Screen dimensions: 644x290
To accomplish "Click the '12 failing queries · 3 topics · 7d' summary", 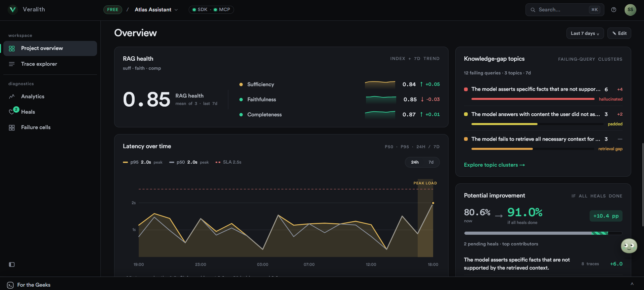I will [x=497, y=73].
